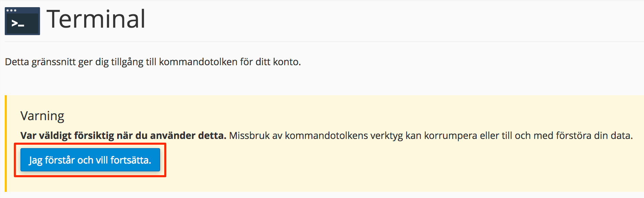
Task: Click the Terminal app icon
Action: pos(22,21)
